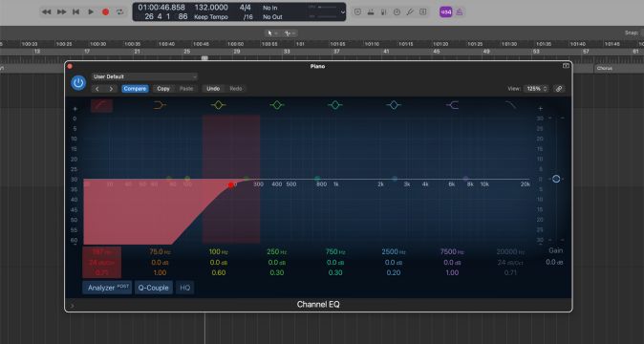Go to the next plugin preset
This screenshot has height=344, width=644.
111,89
